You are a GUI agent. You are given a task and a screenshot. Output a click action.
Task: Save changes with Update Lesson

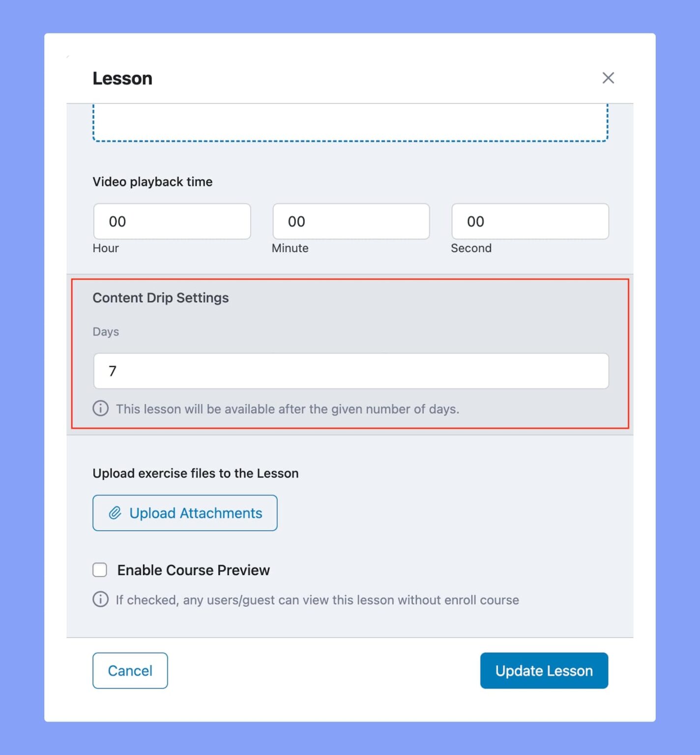[544, 670]
